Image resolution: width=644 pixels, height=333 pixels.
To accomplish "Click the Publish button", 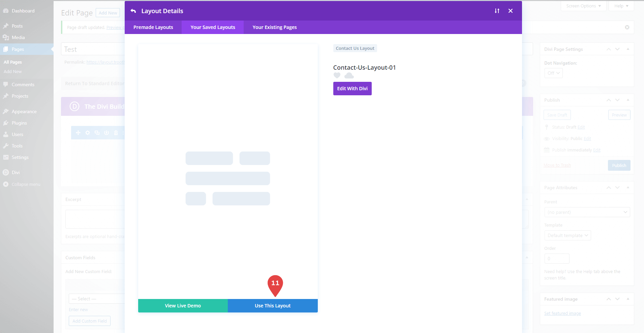I will pyautogui.click(x=619, y=165).
